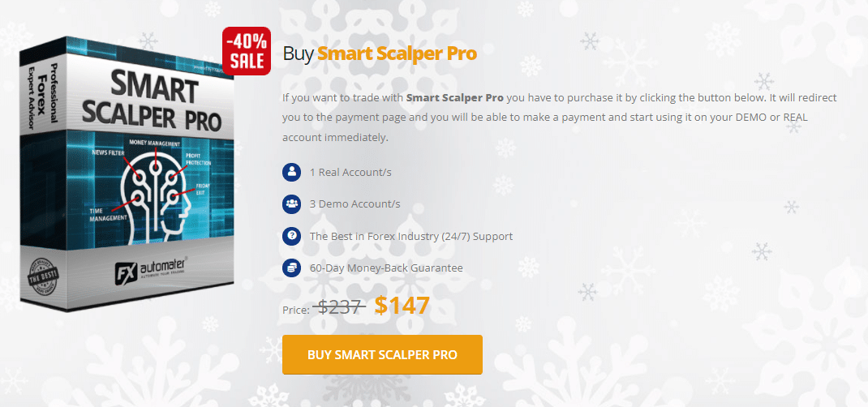
Task: Click the Smart Scalper Pro product box image
Action: (127, 174)
